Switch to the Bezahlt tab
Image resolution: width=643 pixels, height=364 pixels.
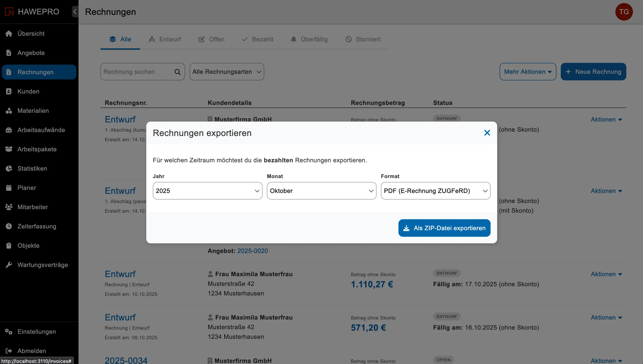(x=257, y=39)
